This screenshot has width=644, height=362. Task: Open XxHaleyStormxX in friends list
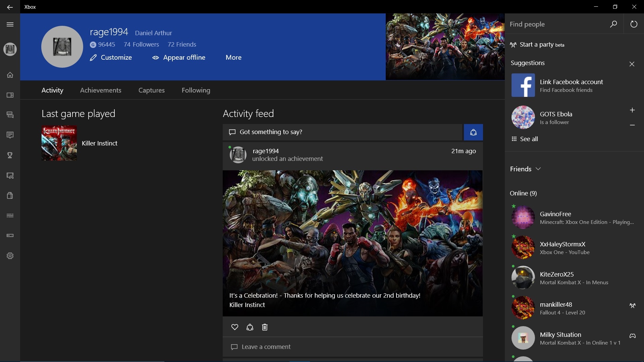[x=574, y=248]
